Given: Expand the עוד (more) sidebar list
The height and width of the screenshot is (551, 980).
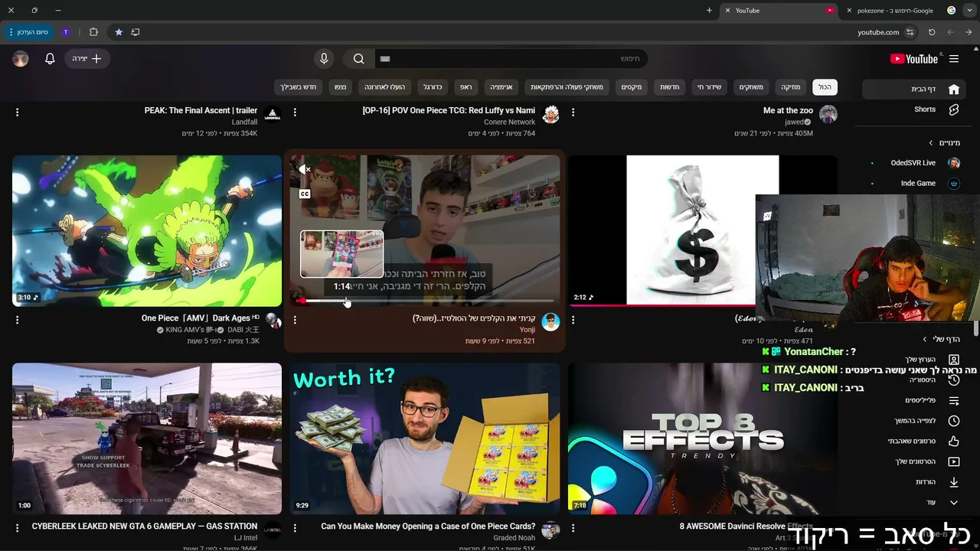Looking at the screenshot, I should [954, 503].
